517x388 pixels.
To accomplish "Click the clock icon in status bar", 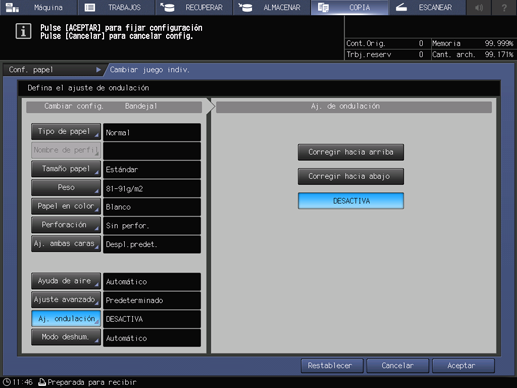I will (x=7, y=382).
